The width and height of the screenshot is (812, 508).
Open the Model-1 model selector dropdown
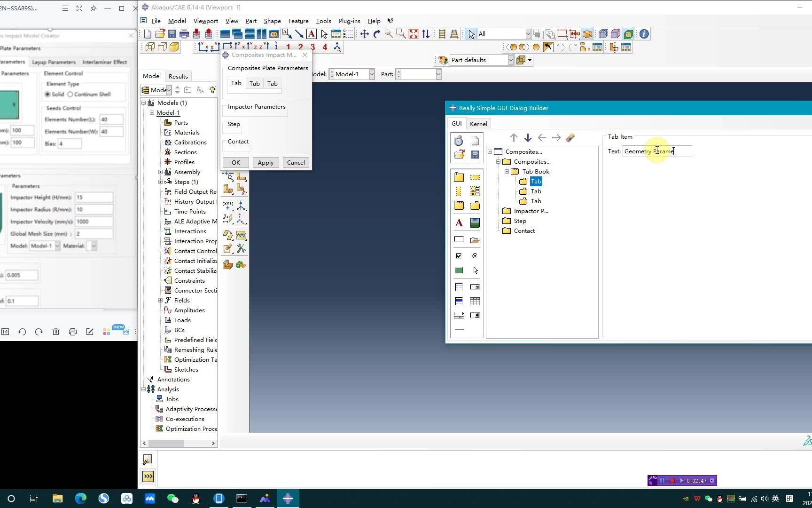[371, 74]
